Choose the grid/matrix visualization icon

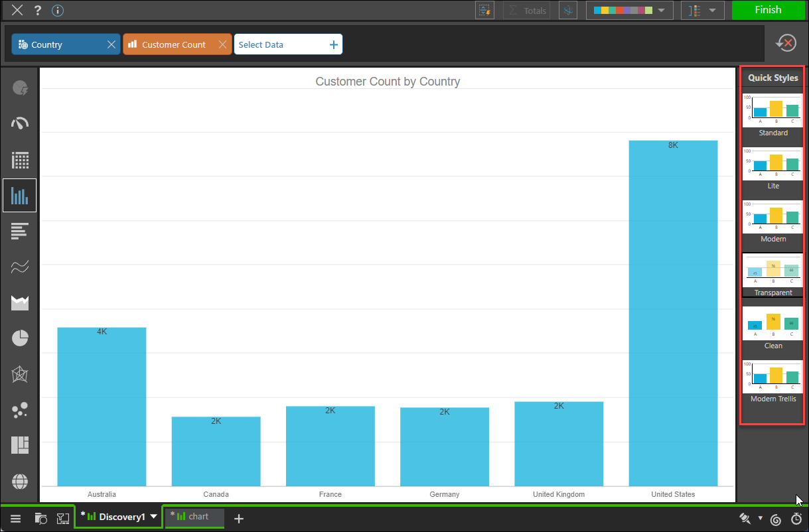click(20, 160)
